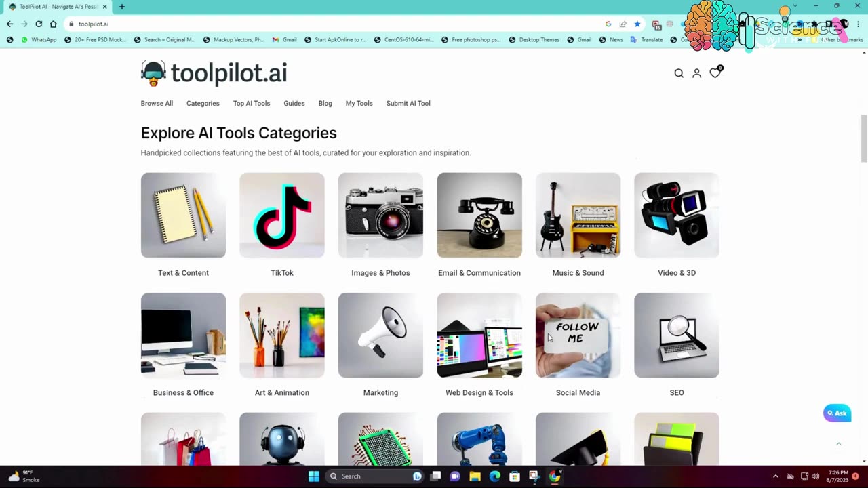Open the Business & Office monitor image
Screen dimensions: 868x488
pos(183,335)
